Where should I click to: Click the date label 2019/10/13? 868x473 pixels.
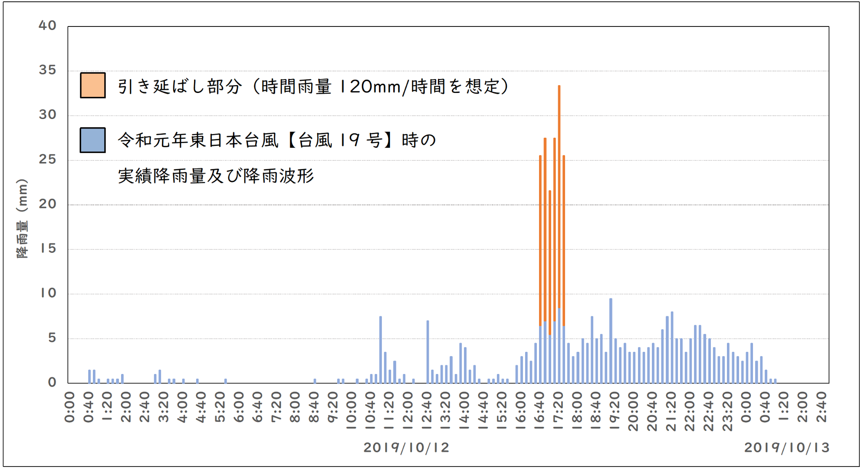[786, 447]
